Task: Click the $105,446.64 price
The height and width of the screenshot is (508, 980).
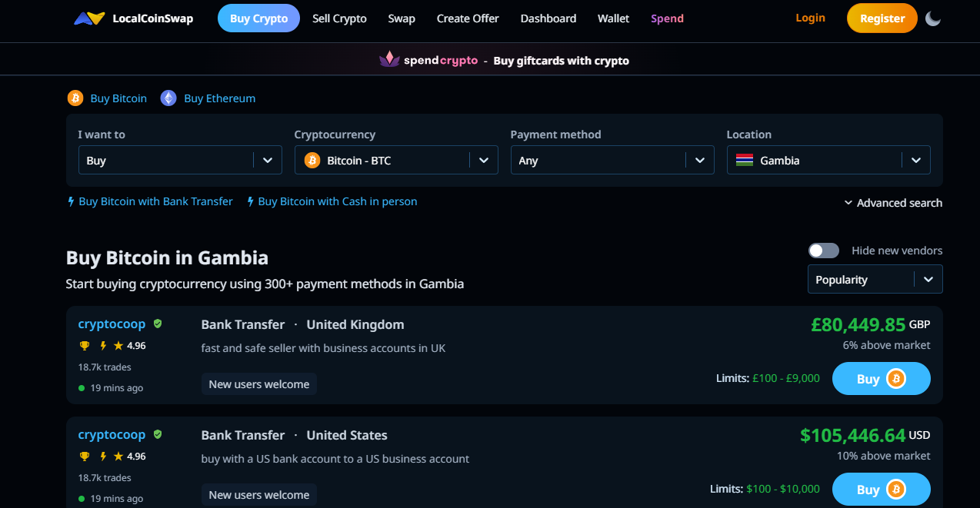Action: click(x=853, y=435)
